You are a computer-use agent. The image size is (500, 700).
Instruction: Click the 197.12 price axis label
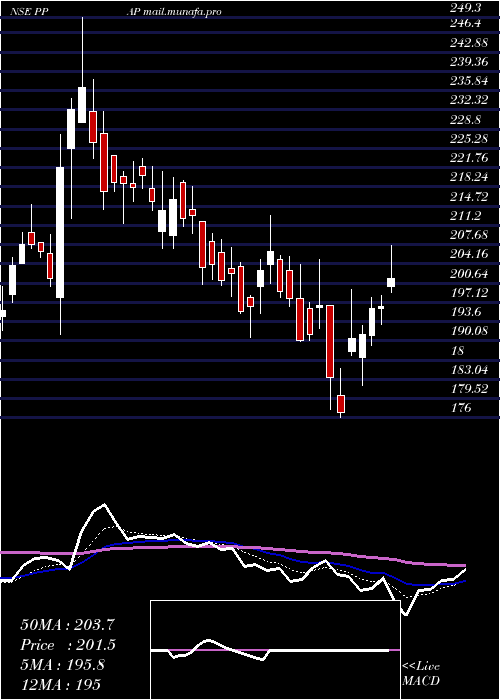click(469, 292)
